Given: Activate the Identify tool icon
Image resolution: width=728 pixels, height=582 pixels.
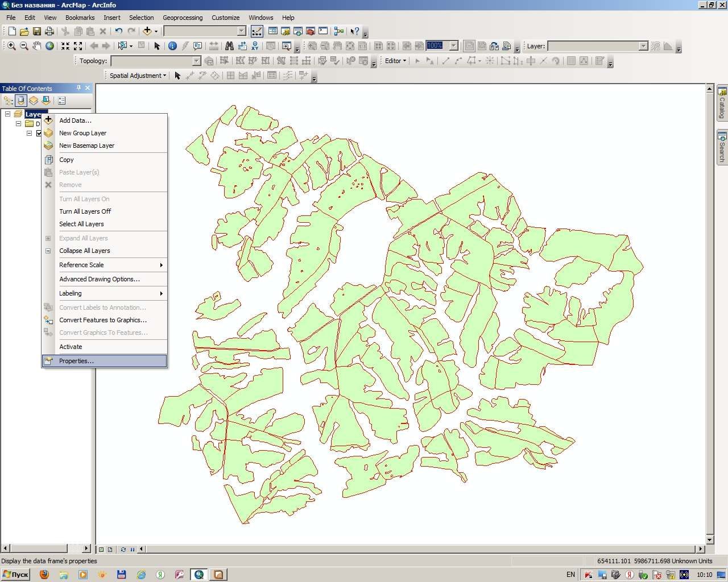Looking at the screenshot, I should [172, 46].
